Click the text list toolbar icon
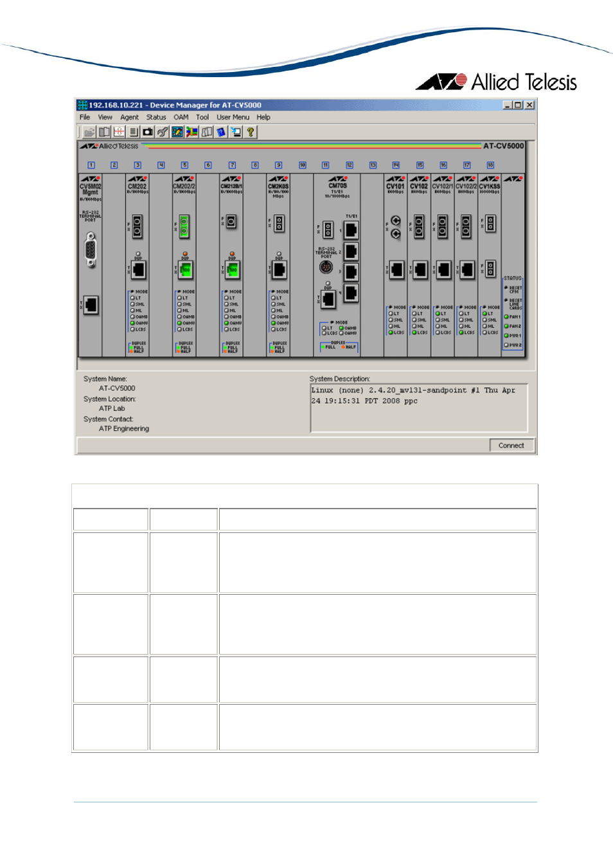Image resolution: width=613 pixels, height=868 pixels. [134, 132]
